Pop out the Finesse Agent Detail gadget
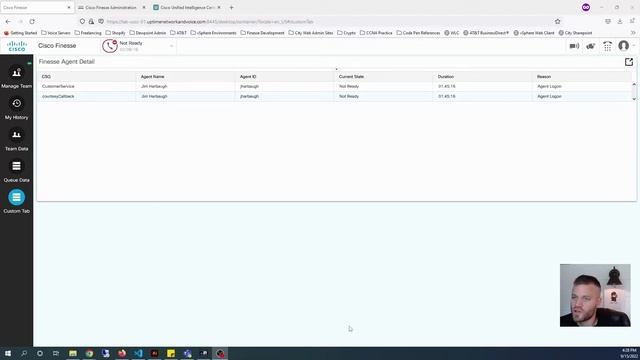Viewport: 640px width, 360px height. [x=629, y=62]
